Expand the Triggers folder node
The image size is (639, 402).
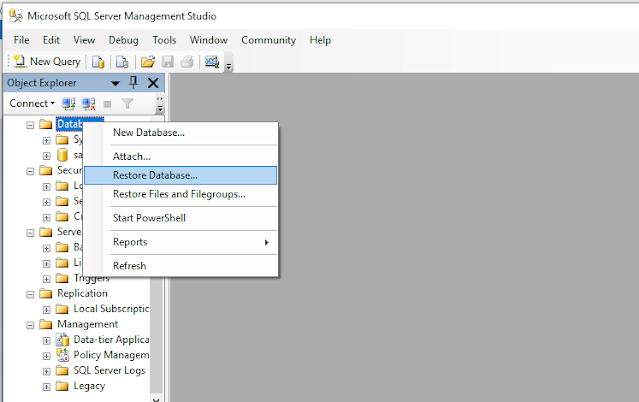[x=46, y=279]
